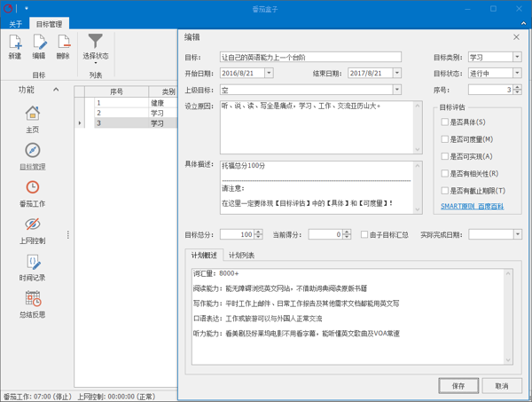
Task: Open 时间记录 icon in sidebar
Action: click(x=32, y=263)
